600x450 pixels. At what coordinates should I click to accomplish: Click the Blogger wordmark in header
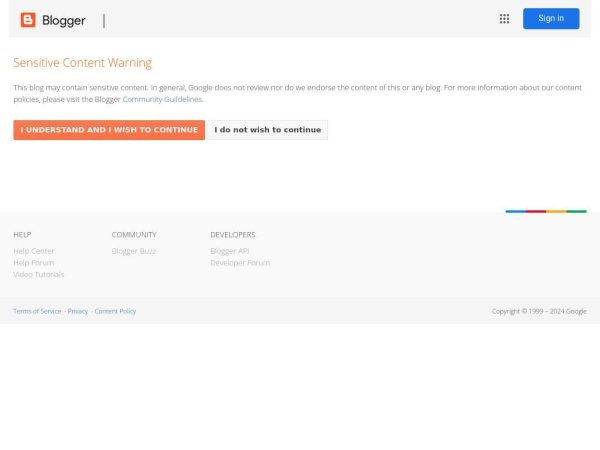63,20
